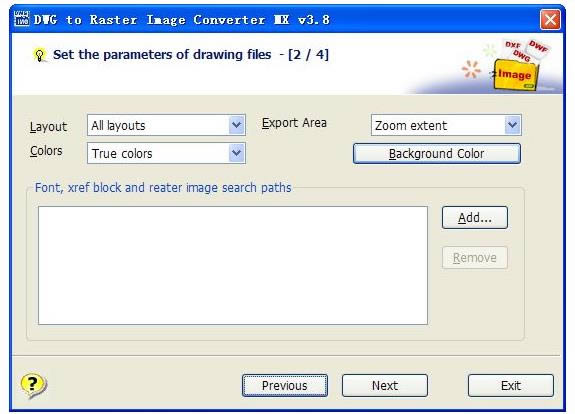Proceed with the Next button
575x414 pixels.
pos(385,385)
